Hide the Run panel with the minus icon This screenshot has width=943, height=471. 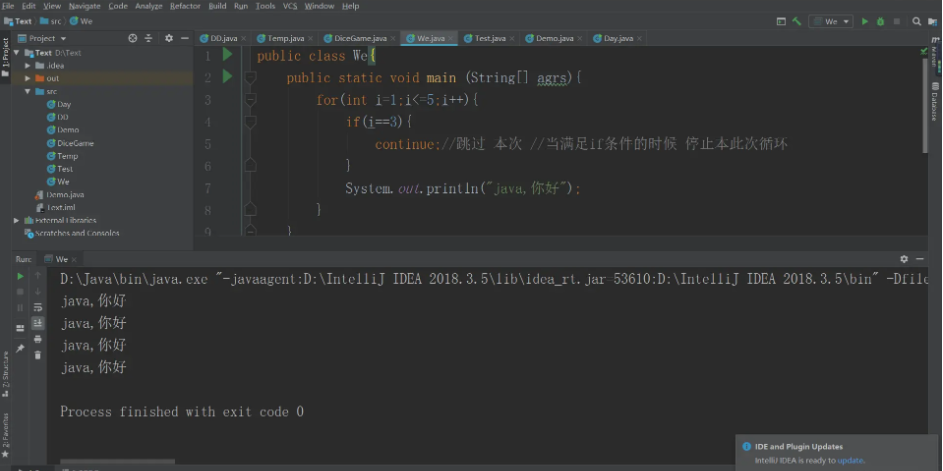point(920,259)
